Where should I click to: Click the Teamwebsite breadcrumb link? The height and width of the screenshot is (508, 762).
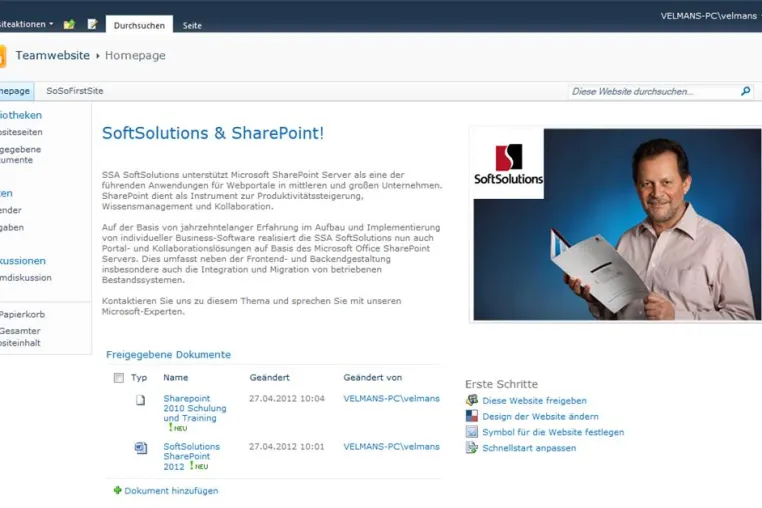(x=52, y=55)
